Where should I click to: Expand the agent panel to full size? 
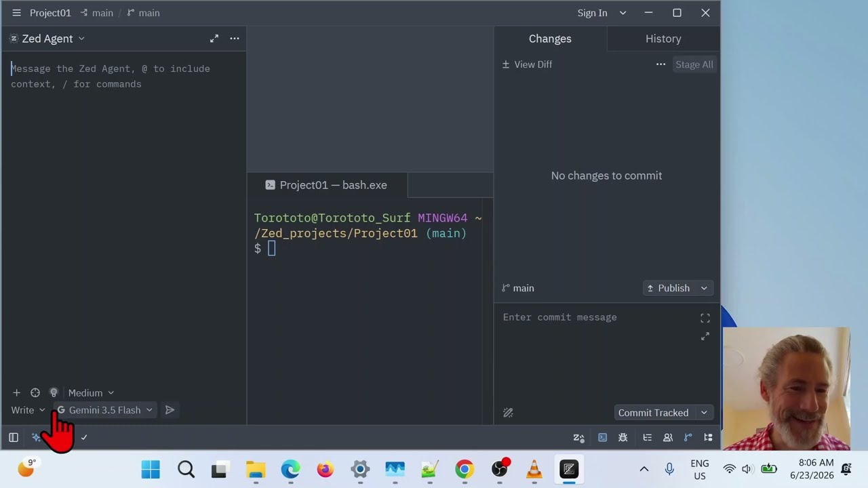click(x=214, y=39)
